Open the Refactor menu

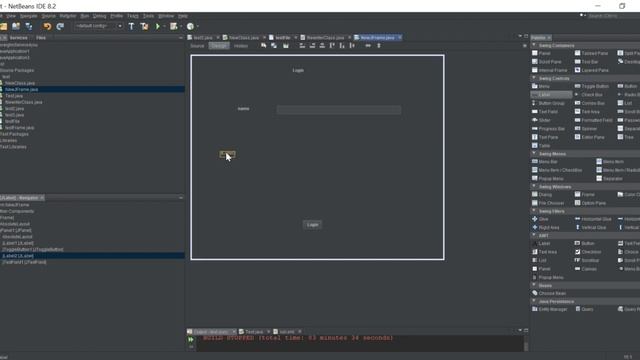coord(68,16)
